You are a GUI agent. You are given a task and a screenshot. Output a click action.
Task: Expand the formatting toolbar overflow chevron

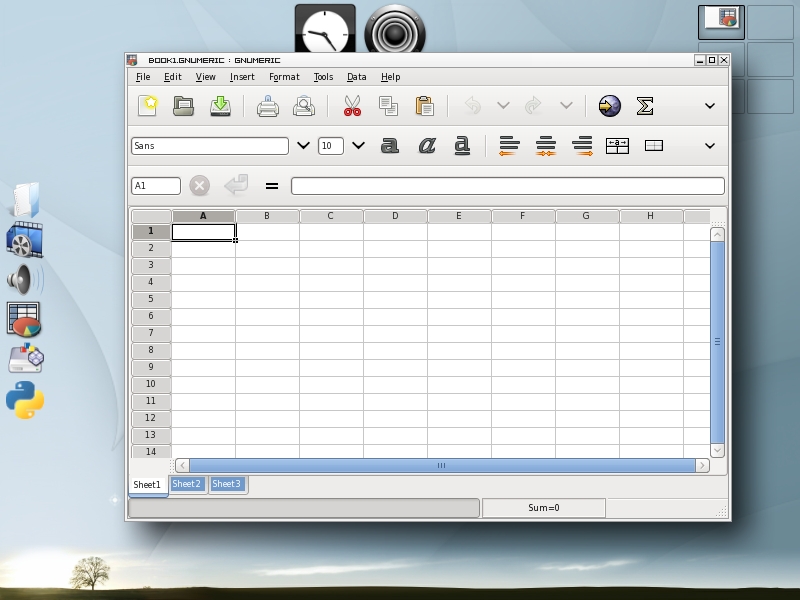click(710, 146)
